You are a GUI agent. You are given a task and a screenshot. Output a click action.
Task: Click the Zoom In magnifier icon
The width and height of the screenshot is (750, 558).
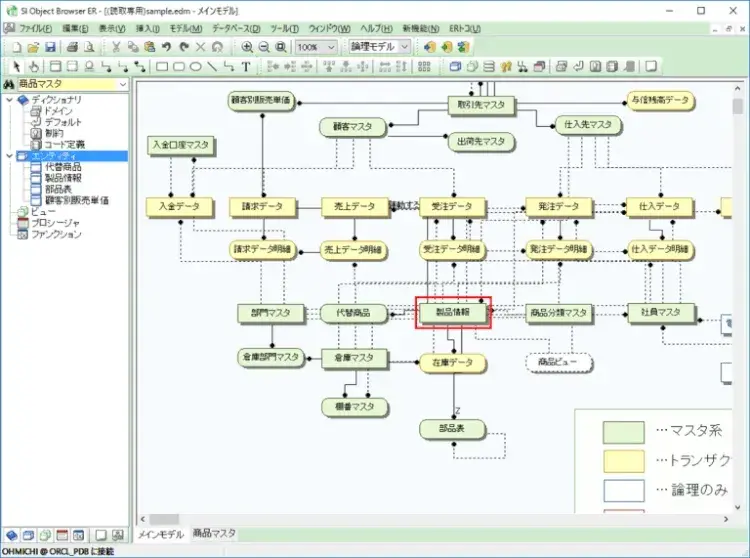[x=247, y=47]
